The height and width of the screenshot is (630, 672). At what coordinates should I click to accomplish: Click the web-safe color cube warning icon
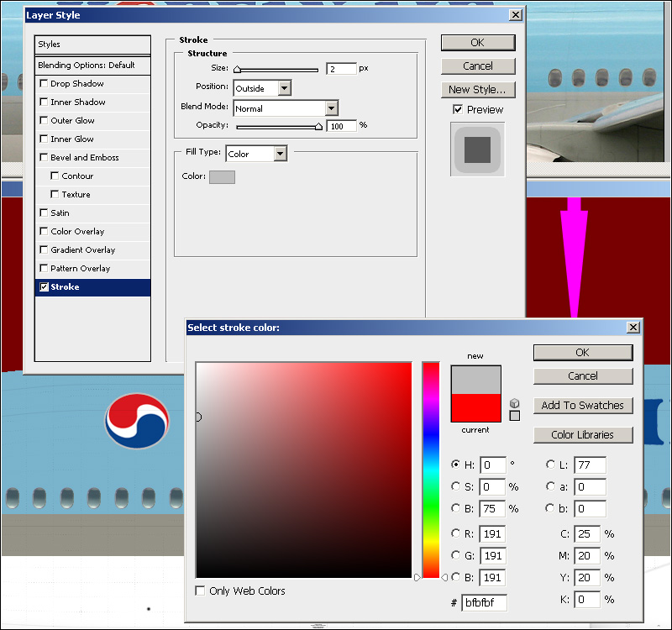point(515,403)
